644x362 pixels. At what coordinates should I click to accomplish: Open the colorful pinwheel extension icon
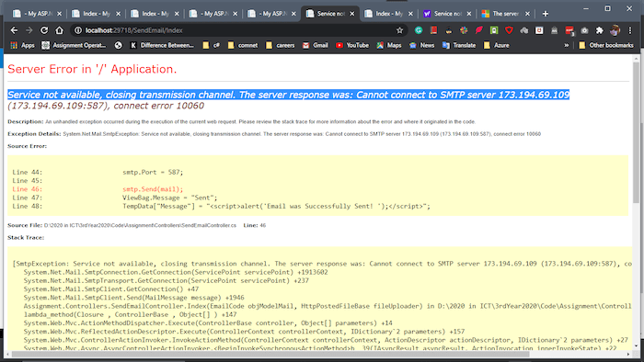click(x=464, y=30)
